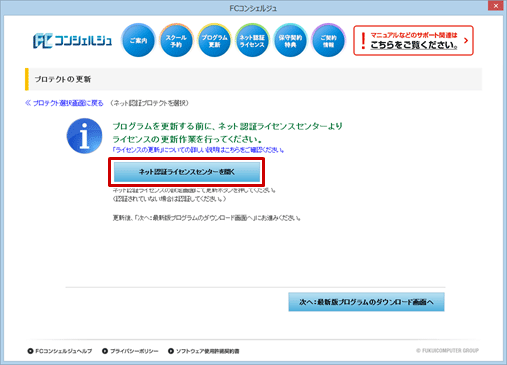Click the FCコンシェルジュ title bar text
Image resolution: width=507 pixels, height=365 pixels.
click(x=253, y=8)
